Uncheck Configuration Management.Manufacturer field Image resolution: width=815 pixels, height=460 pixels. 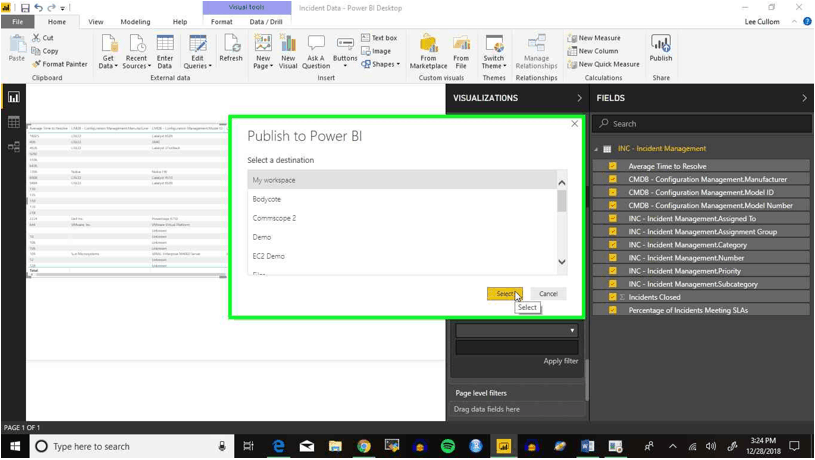point(613,179)
